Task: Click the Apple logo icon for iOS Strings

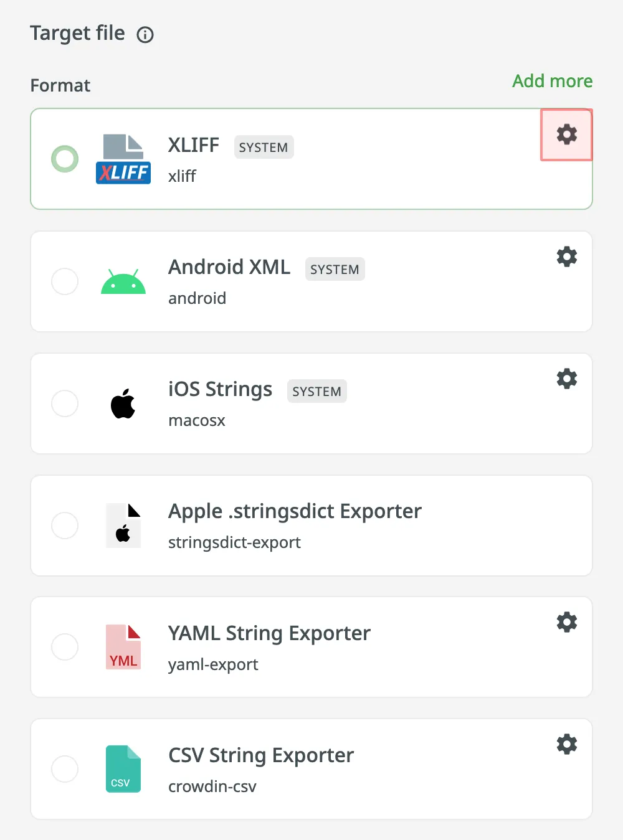Action: click(123, 403)
